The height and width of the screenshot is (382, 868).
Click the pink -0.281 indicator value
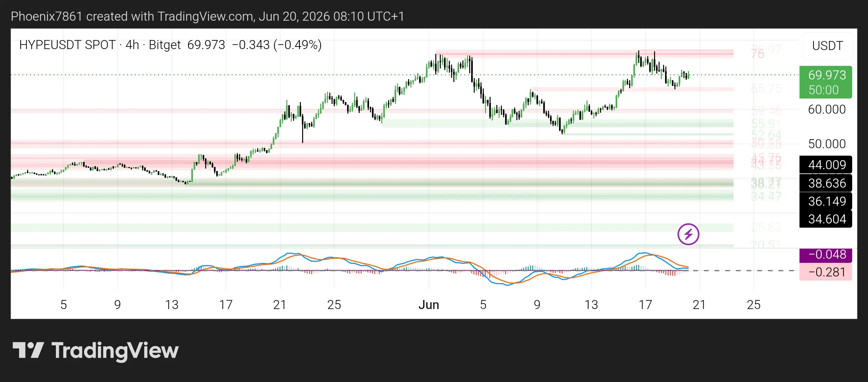click(x=826, y=272)
